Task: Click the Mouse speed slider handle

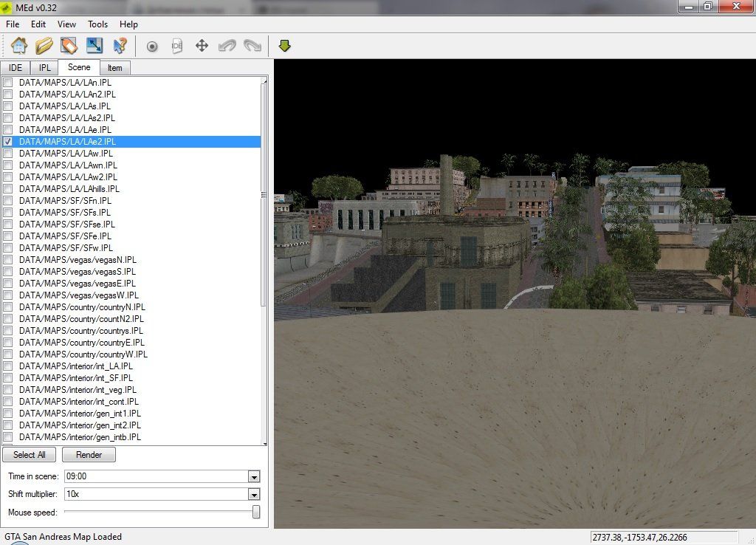Action: pyautogui.click(x=256, y=512)
